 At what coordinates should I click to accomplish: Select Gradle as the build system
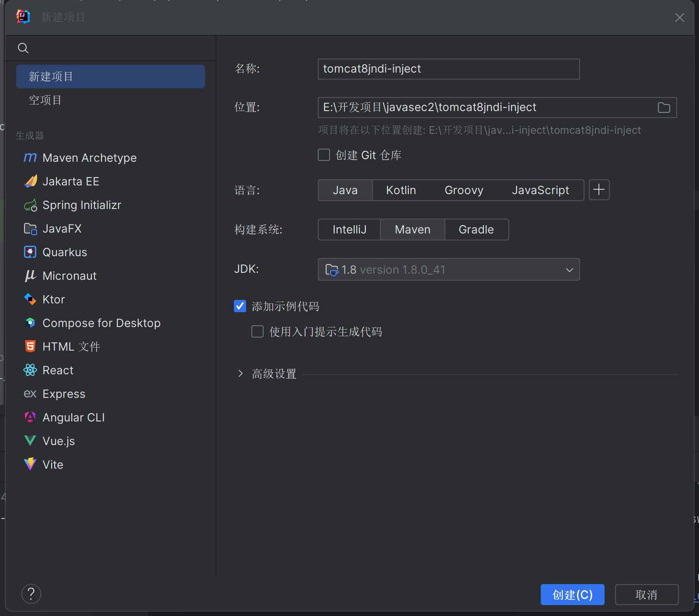tap(476, 230)
